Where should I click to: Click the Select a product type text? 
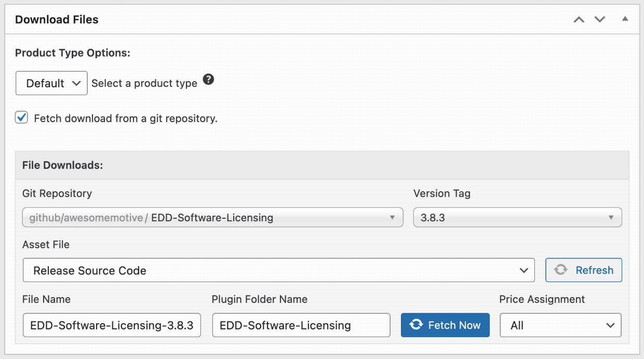pyautogui.click(x=144, y=83)
